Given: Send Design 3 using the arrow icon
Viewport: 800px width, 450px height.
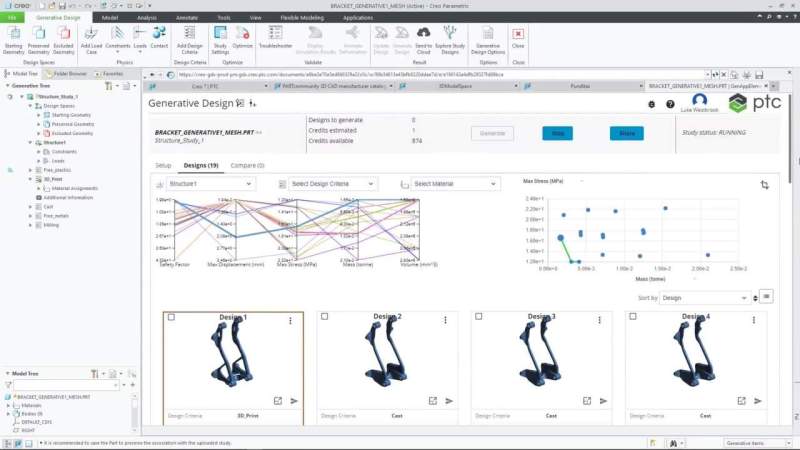Looking at the screenshot, I should [x=603, y=401].
